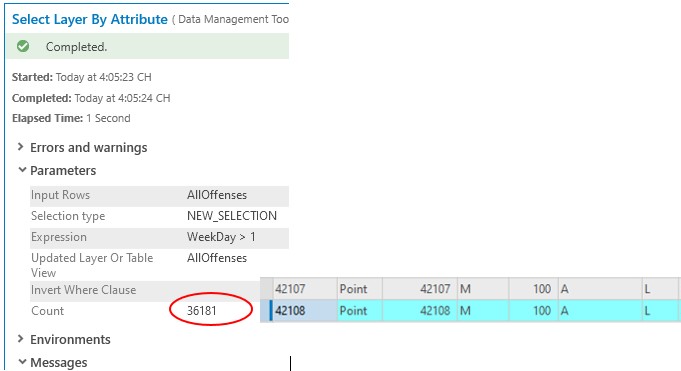Click the Count value 36181

202,311
